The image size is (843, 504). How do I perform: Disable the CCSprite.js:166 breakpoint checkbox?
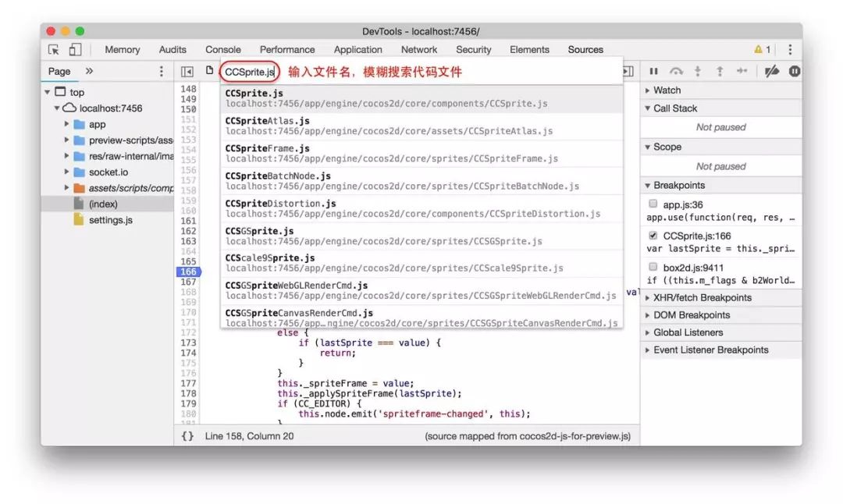pos(653,236)
